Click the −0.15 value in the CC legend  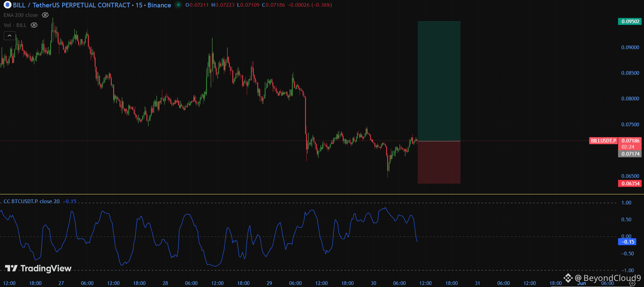[x=70, y=201]
